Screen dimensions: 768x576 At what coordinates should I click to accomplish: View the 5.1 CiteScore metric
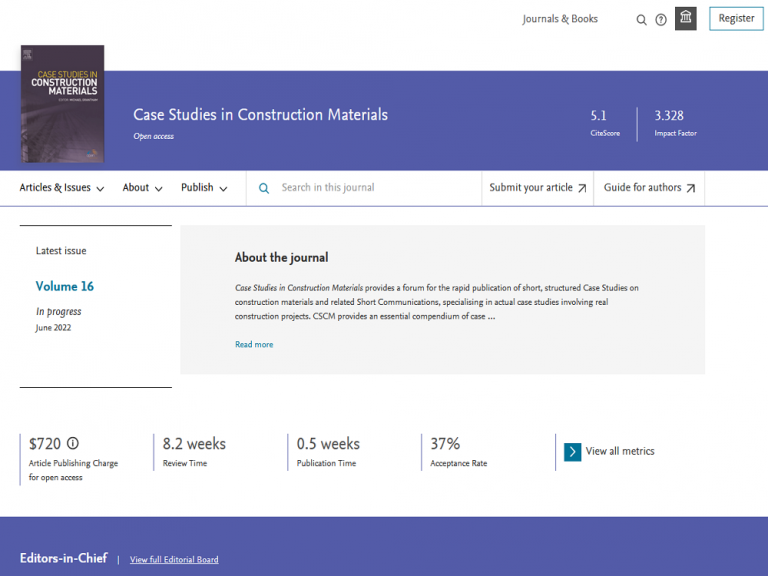605,122
